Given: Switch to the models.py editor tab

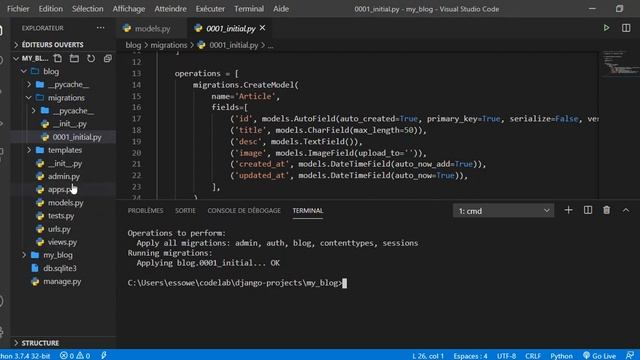Looking at the screenshot, I should (152, 28).
